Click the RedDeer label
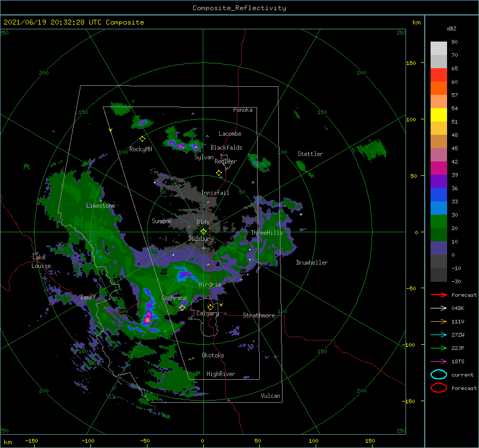The image size is (479, 448). [x=226, y=161]
